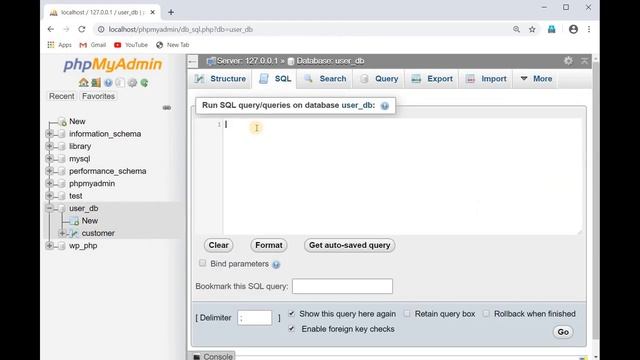Switch to the Export tab

click(432, 79)
